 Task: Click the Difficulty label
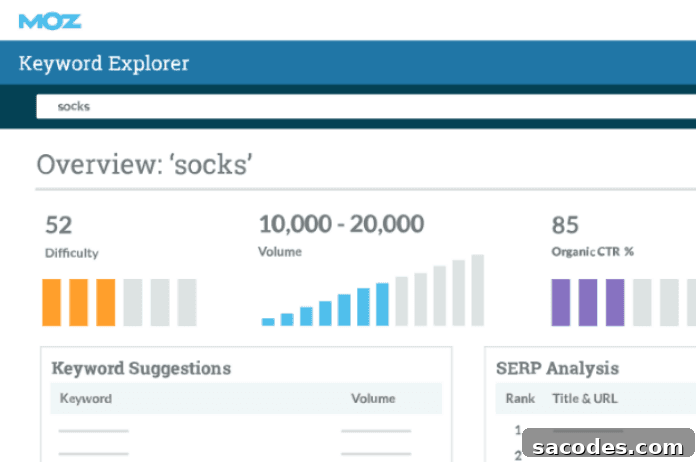[x=71, y=253]
